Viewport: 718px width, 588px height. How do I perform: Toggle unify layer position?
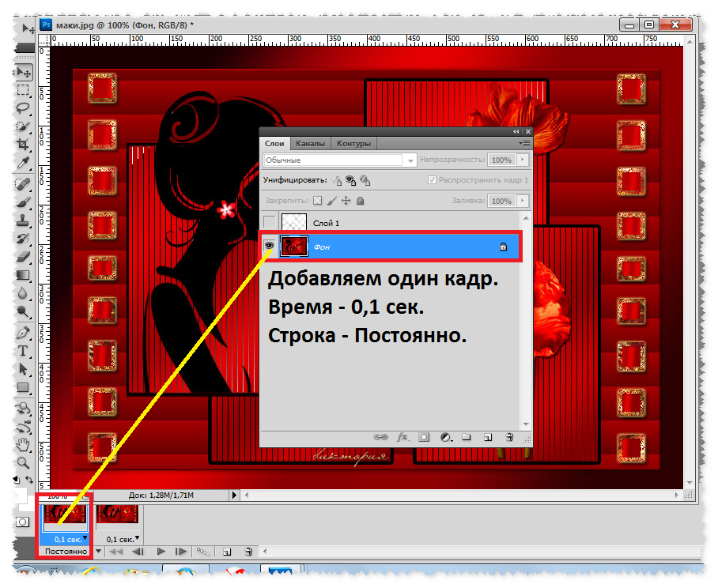point(337,181)
